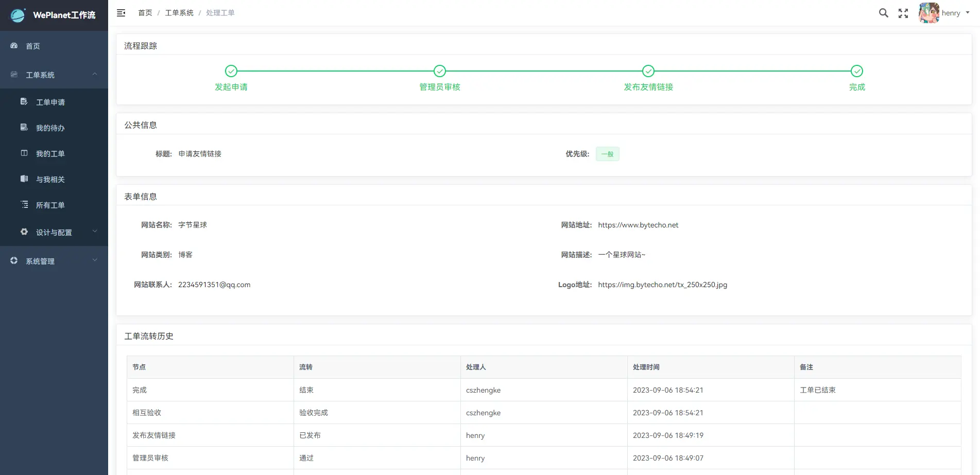Click the 首页 breadcrumb link
This screenshot has height=475, width=980.
tap(145, 13)
